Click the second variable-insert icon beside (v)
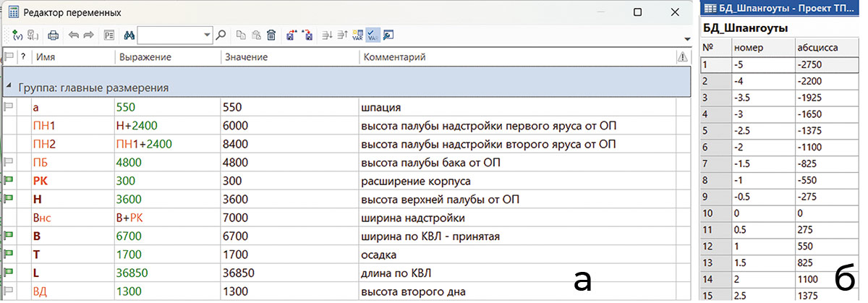The image size is (868, 303). (x=33, y=35)
